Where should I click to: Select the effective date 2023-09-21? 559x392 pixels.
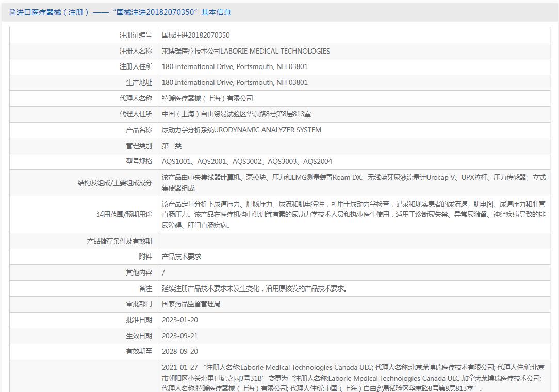coord(179,336)
